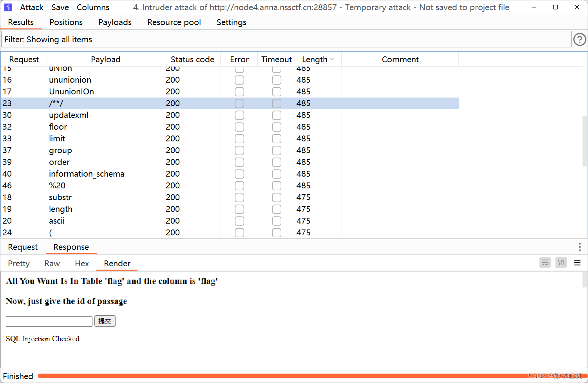The width and height of the screenshot is (588, 383).
Task: Toggle the word-wrap icon in response viewer
Action: click(545, 263)
